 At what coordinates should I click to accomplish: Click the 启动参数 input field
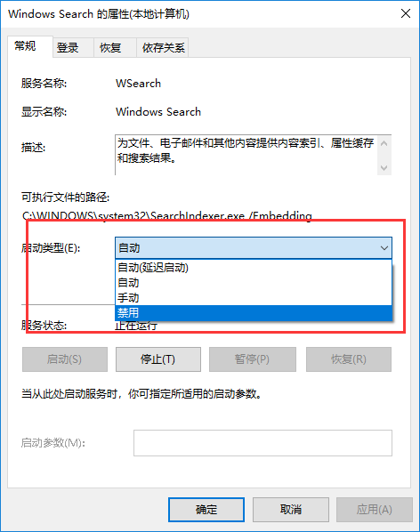[x=262, y=443]
